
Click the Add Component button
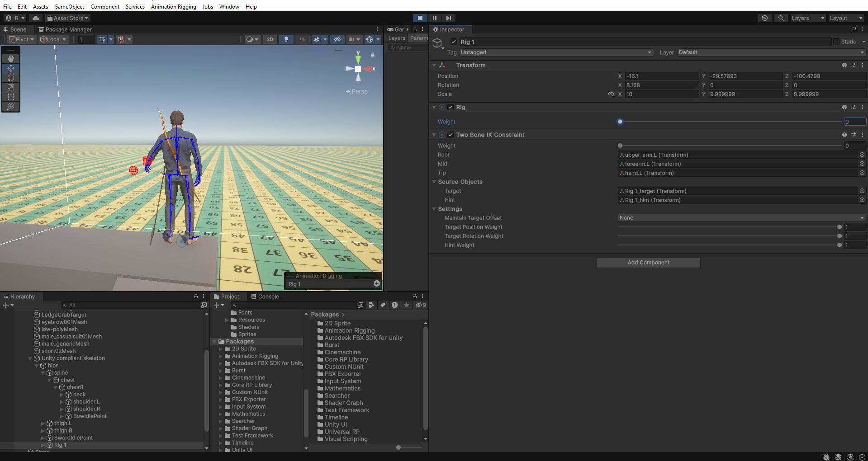(x=648, y=263)
